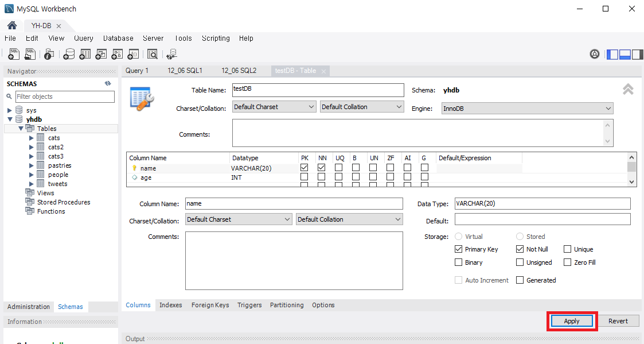Toggle PK checkbox in the name row
This screenshot has width=644, height=344.
pos(305,168)
